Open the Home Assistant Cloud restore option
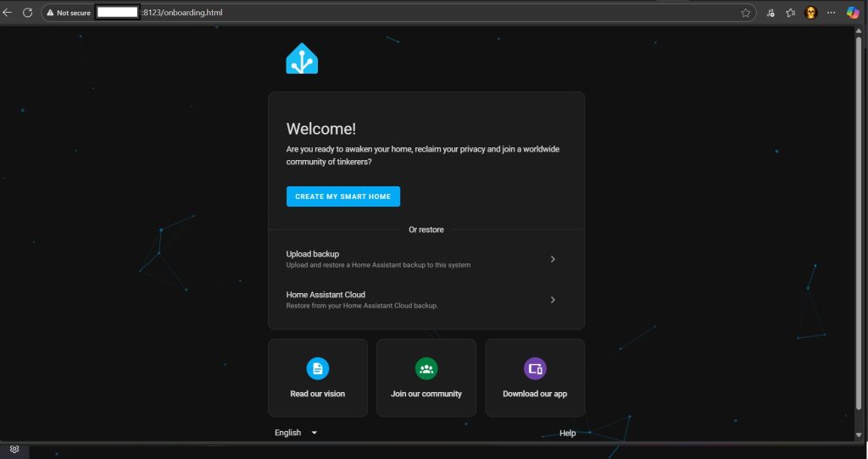The height and width of the screenshot is (459, 868). pyautogui.click(x=426, y=300)
